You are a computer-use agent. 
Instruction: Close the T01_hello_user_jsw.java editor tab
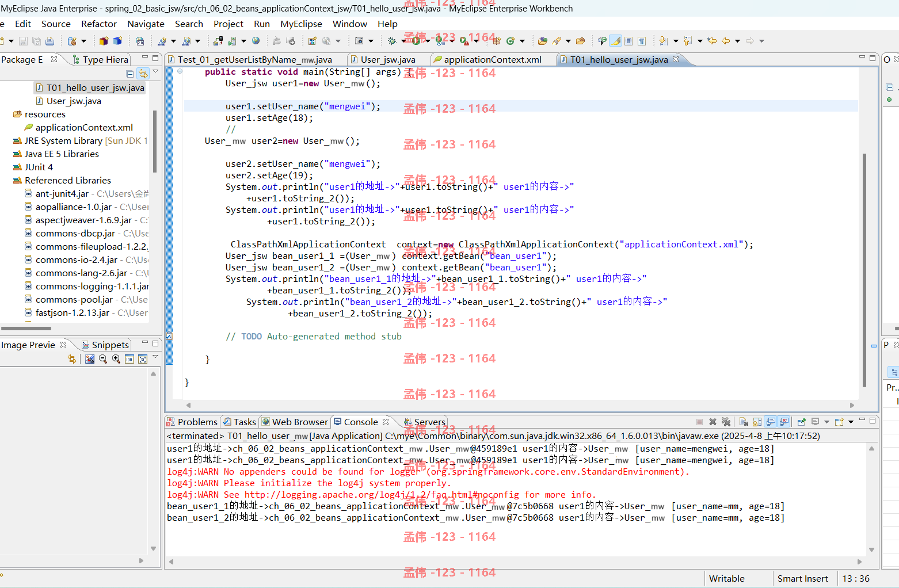tap(676, 59)
